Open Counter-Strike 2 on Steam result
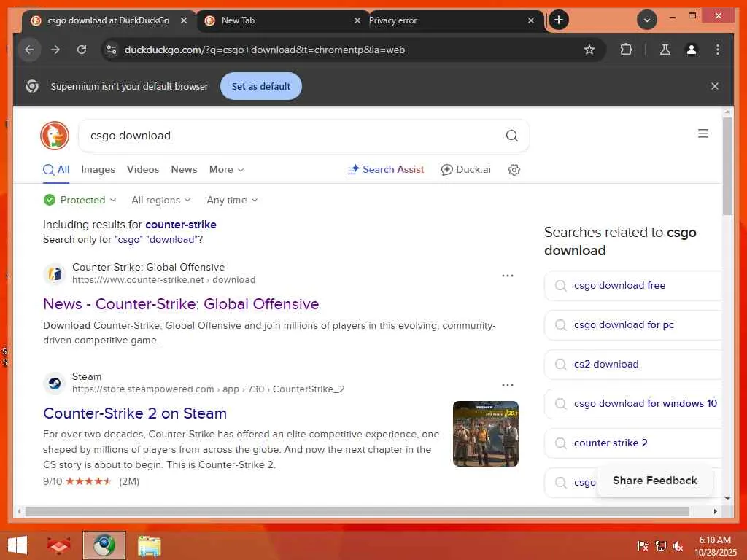The image size is (747, 560). (135, 413)
